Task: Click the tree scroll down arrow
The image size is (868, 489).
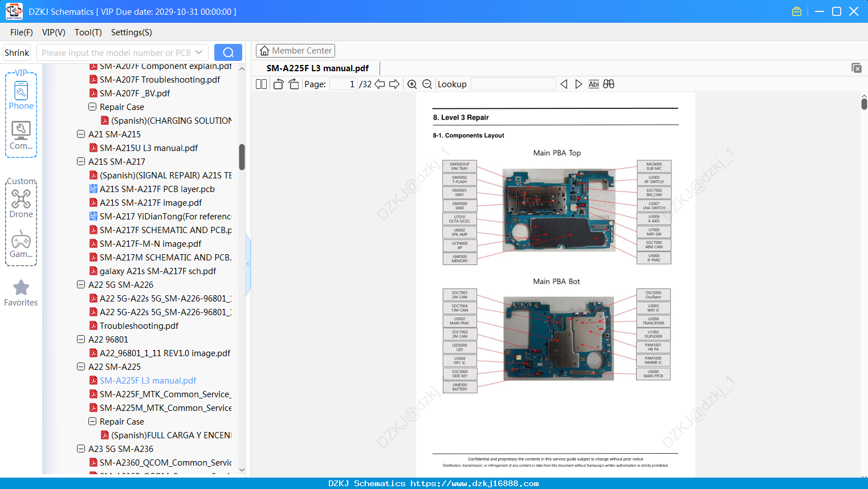Action: (x=242, y=470)
